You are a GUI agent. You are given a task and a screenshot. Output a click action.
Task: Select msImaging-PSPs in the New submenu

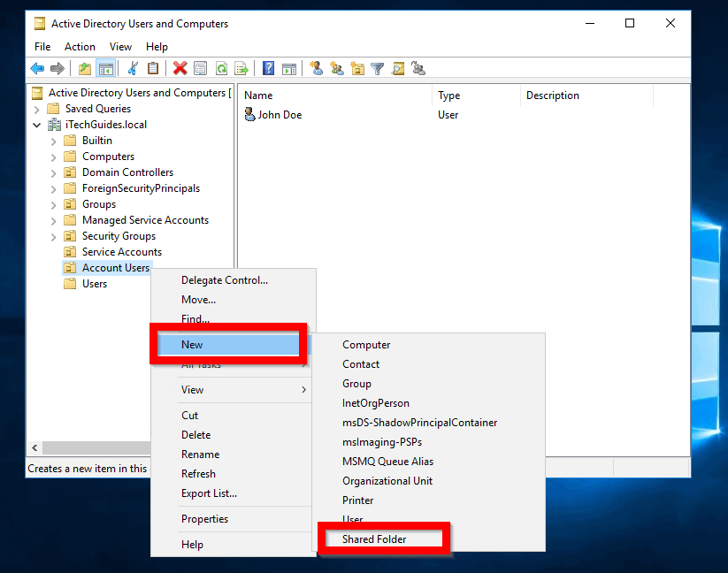428,442
